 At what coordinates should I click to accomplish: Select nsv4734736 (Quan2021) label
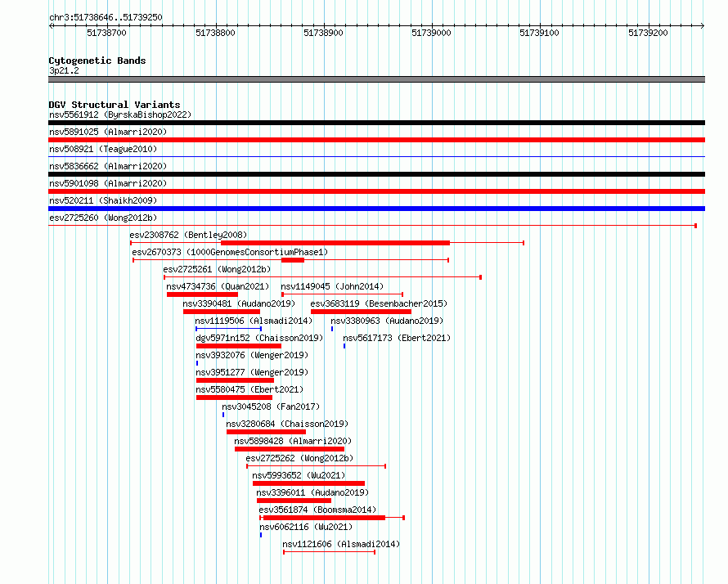(218, 286)
